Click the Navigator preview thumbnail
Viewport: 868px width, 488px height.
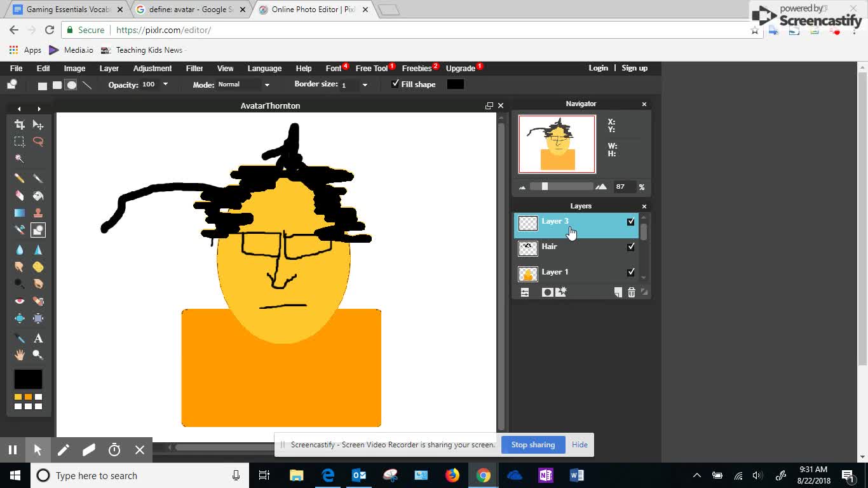tap(557, 144)
